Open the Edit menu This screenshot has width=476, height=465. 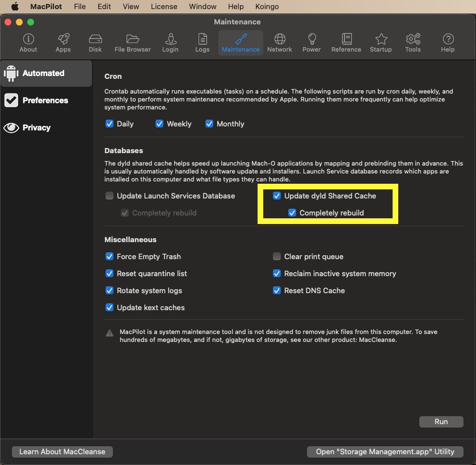(x=104, y=6)
